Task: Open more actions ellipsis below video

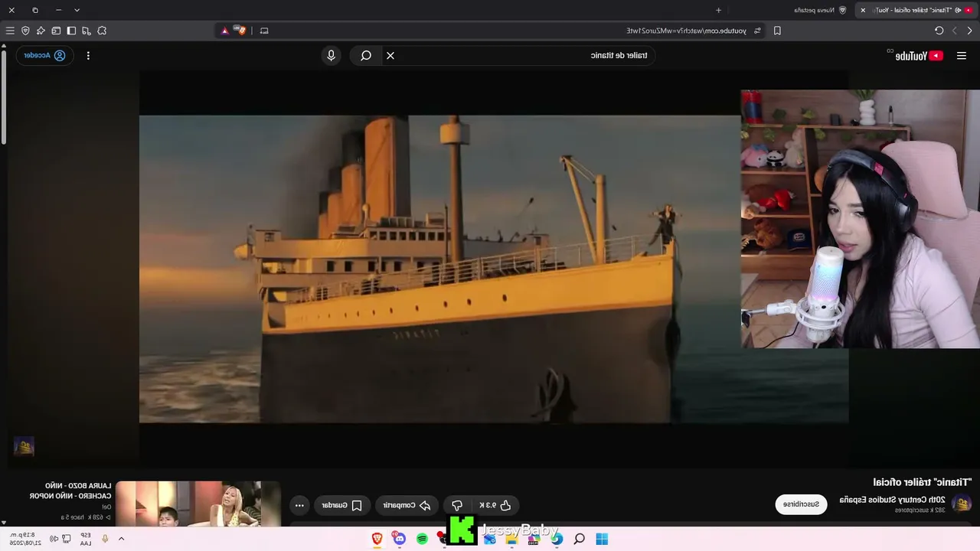Action: (x=299, y=505)
